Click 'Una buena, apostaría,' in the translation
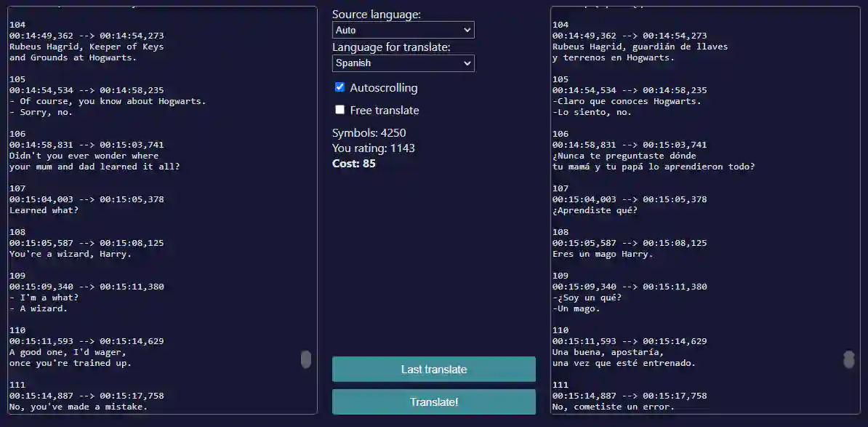The width and height of the screenshot is (868, 427). click(608, 352)
